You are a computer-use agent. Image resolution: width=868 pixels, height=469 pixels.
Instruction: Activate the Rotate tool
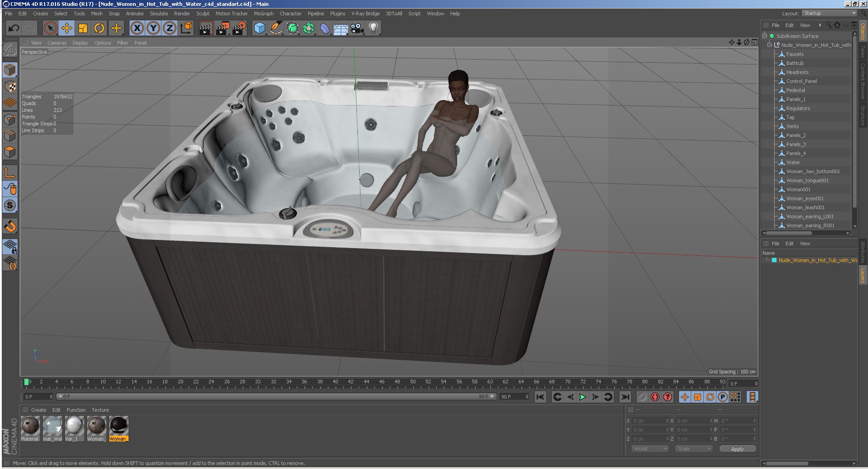pyautogui.click(x=99, y=28)
